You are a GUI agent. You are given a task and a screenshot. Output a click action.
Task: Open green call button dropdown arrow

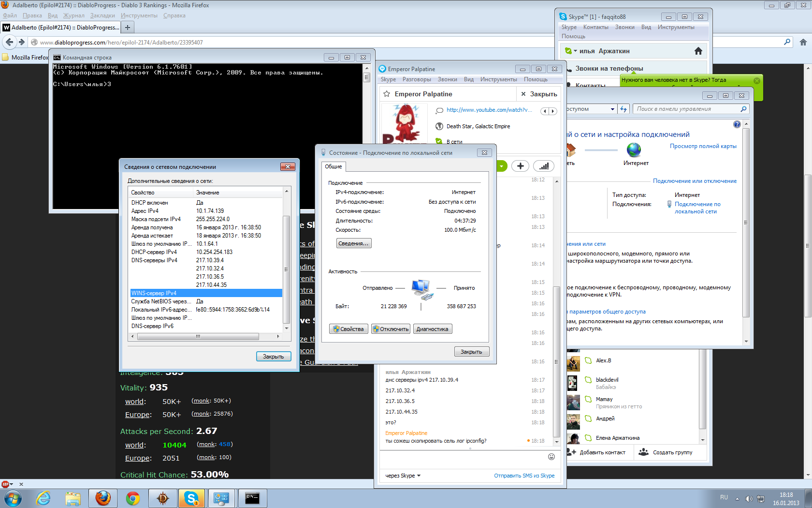502,166
